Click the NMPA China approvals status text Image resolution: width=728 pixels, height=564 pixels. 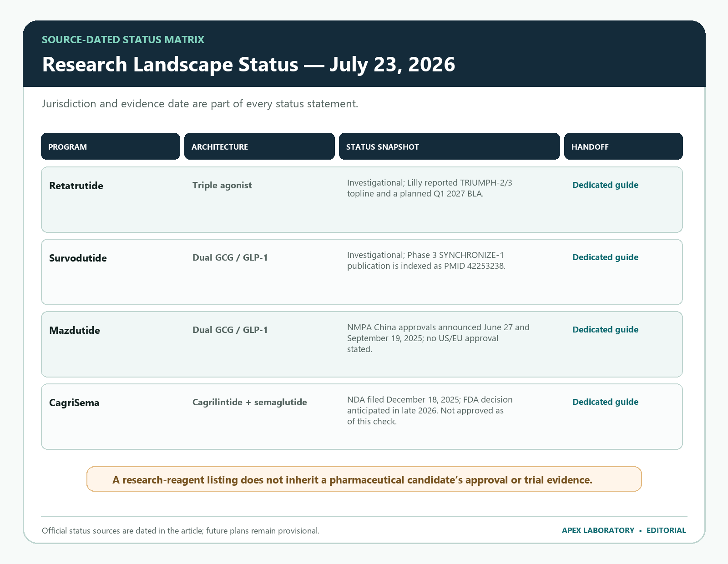[x=438, y=338]
